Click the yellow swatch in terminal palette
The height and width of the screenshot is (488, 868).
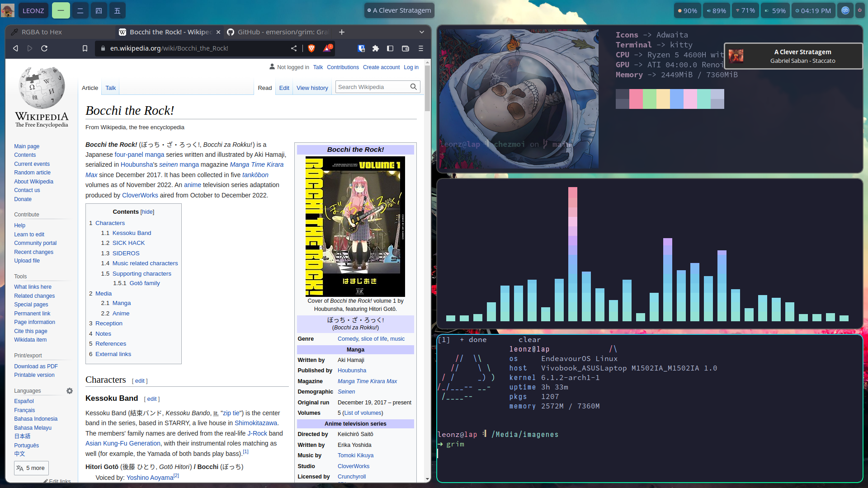click(x=663, y=99)
